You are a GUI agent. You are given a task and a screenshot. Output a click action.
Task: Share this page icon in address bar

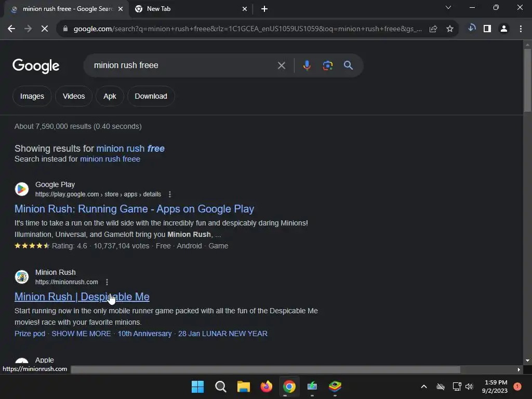433,29
